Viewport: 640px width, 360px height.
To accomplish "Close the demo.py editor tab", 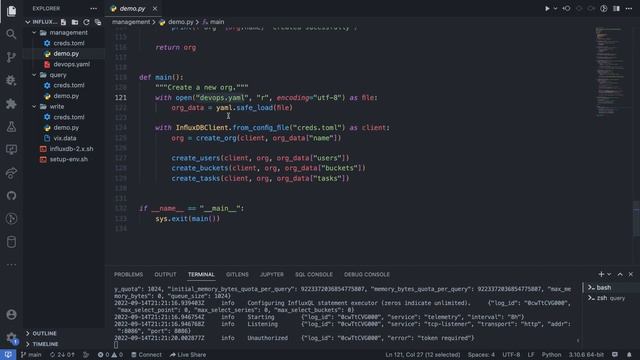I will click(x=155, y=9).
